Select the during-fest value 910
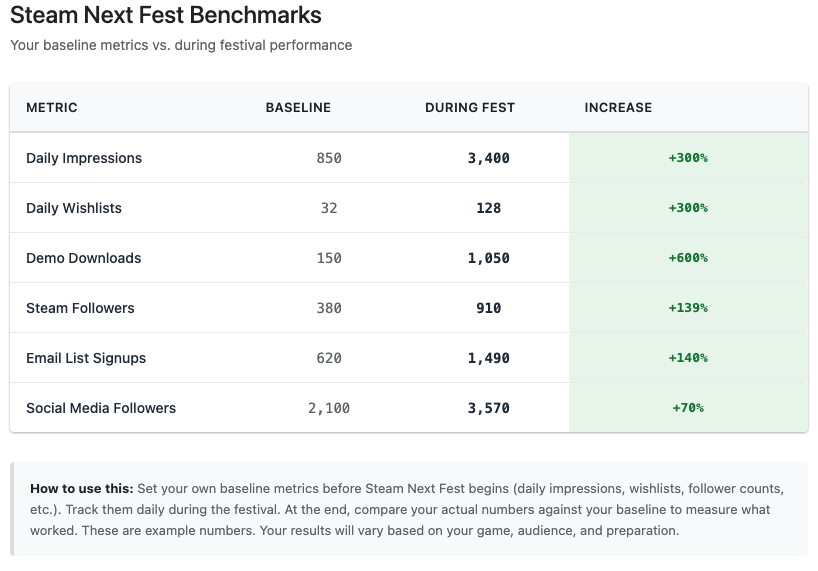Screen dimensions: 818x571 click(x=488, y=308)
